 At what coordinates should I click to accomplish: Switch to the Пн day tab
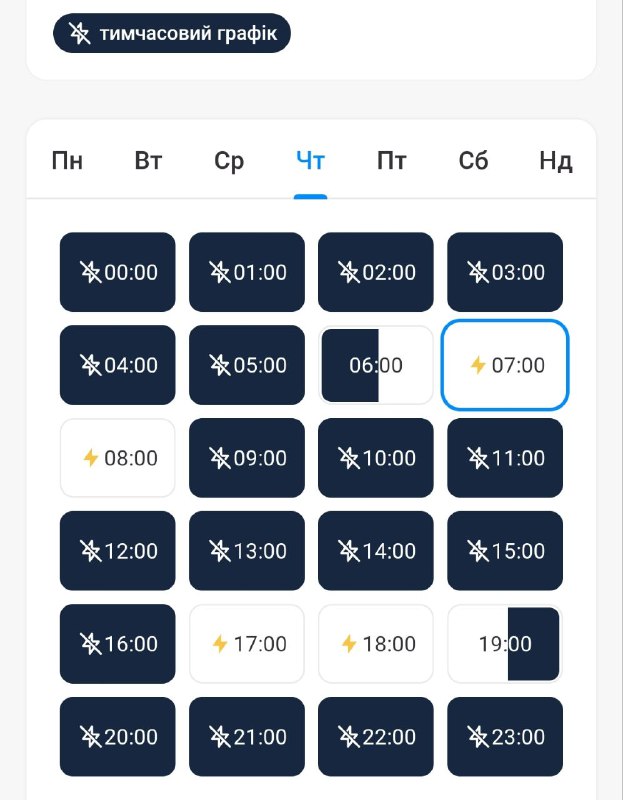coord(67,161)
